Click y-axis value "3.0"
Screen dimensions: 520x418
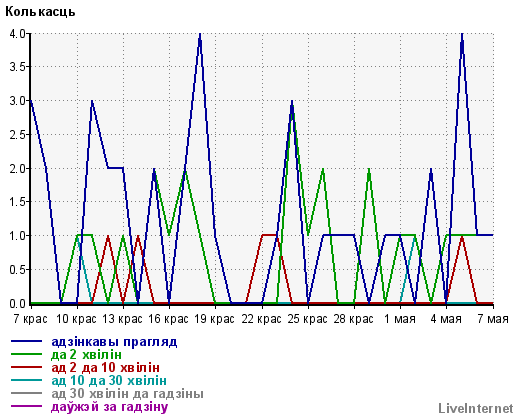point(17,101)
